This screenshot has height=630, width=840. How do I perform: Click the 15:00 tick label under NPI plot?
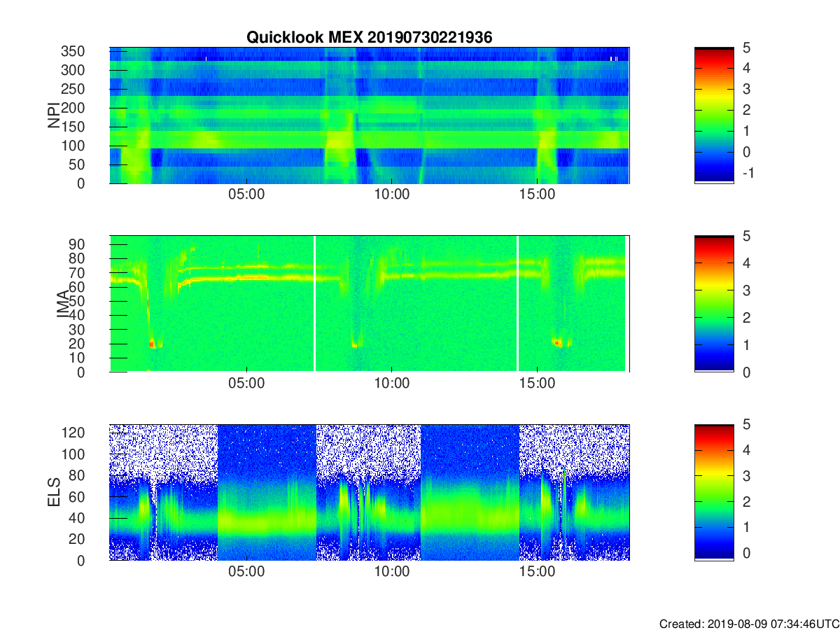click(x=536, y=195)
